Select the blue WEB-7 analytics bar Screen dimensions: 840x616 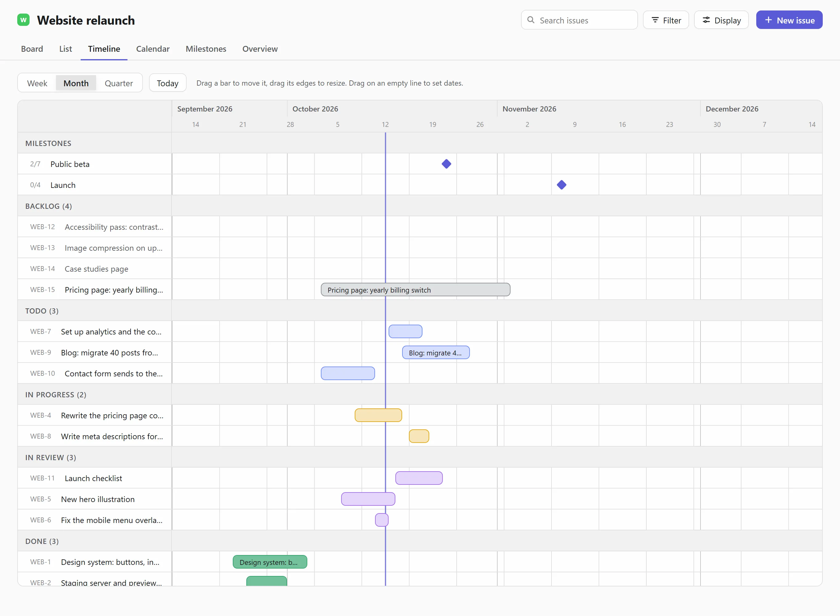(406, 331)
